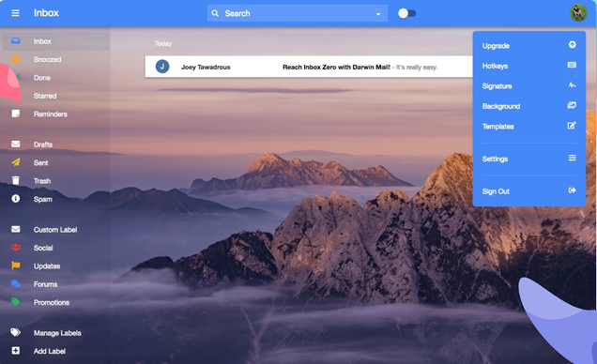Click into the Search field
The height and width of the screenshot is (364, 597).
coord(297,13)
